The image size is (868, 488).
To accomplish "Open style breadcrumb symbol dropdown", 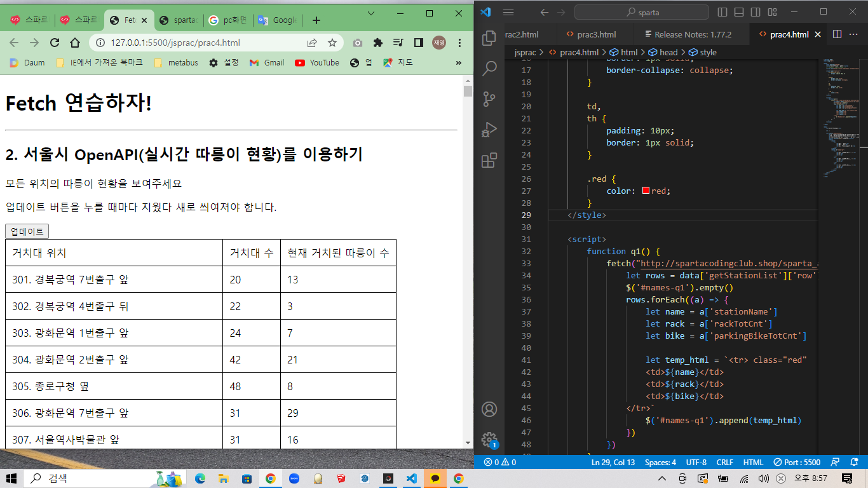I will pos(703,52).
